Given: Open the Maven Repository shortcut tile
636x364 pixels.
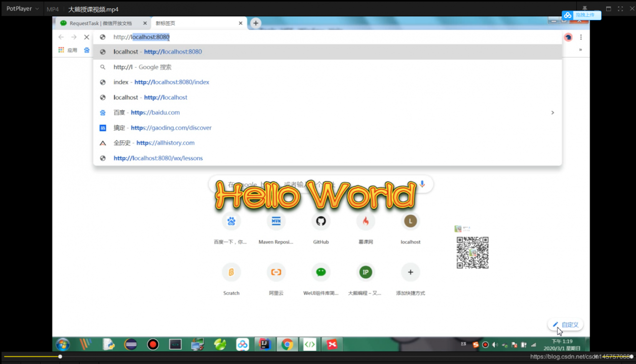Looking at the screenshot, I should [x=276, y=229].
